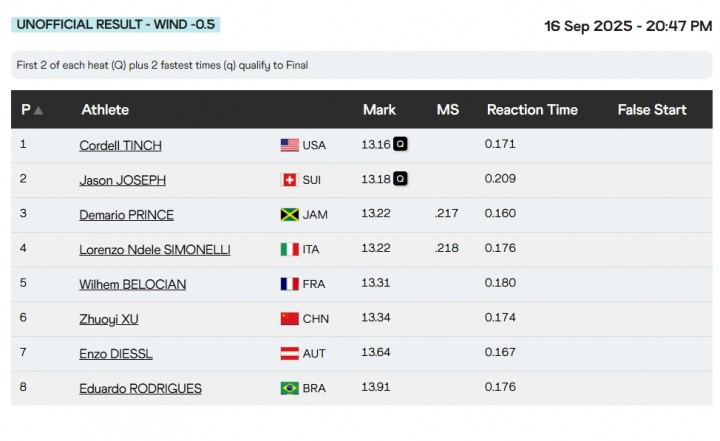This screenshot has width=720, height=441.
Task: Open Lorenzo Ndele SIMONELLI profile link
Action: click(x=155, y=250)
